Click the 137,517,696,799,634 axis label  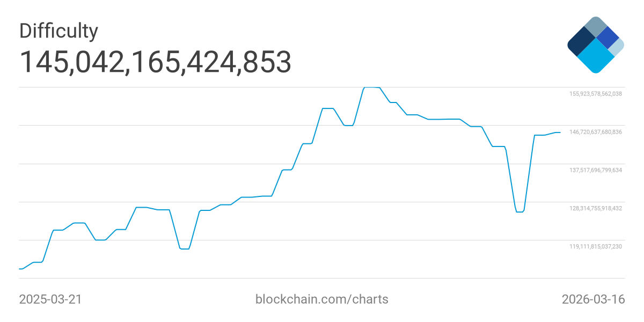(x=595, y=170)
